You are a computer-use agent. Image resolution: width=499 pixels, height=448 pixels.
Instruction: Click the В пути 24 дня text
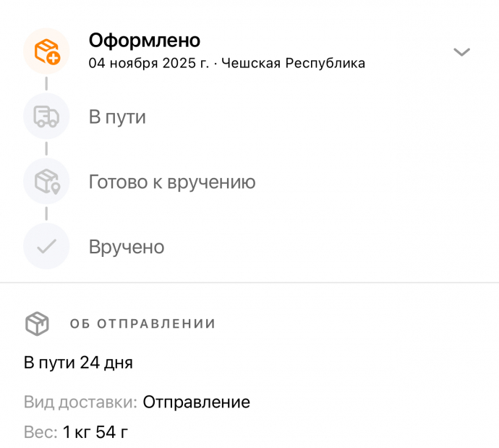[78, 363]
